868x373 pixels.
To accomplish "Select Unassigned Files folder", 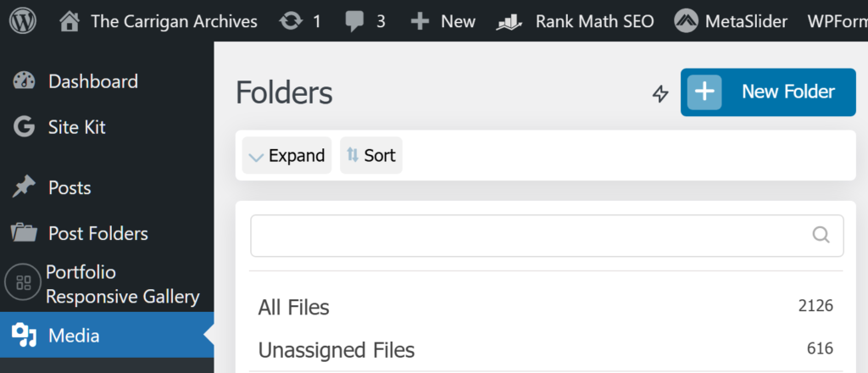I will click(336, 349).
